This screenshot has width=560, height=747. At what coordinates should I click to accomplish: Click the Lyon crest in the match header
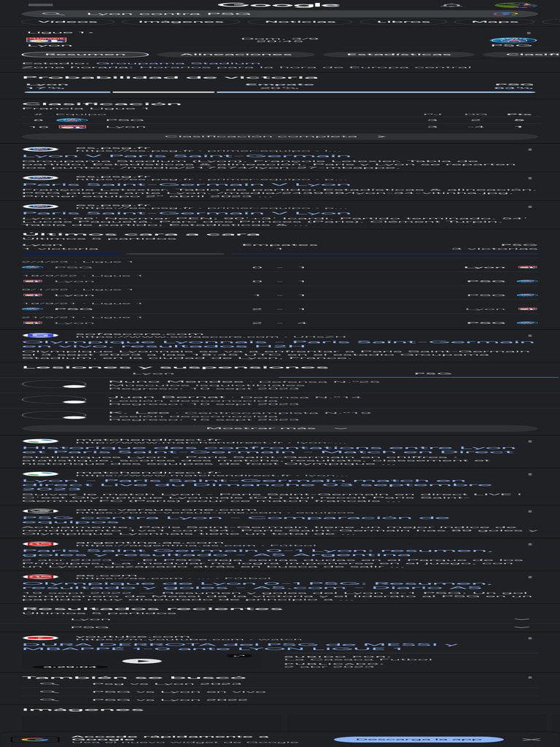(x=46, y=40)
